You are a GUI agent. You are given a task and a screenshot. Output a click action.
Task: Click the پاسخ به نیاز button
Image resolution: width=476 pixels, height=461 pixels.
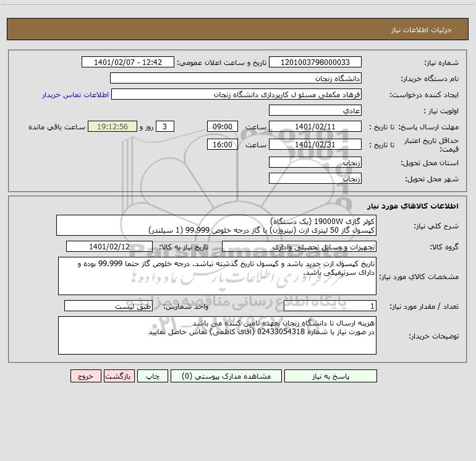click(331, 376)
